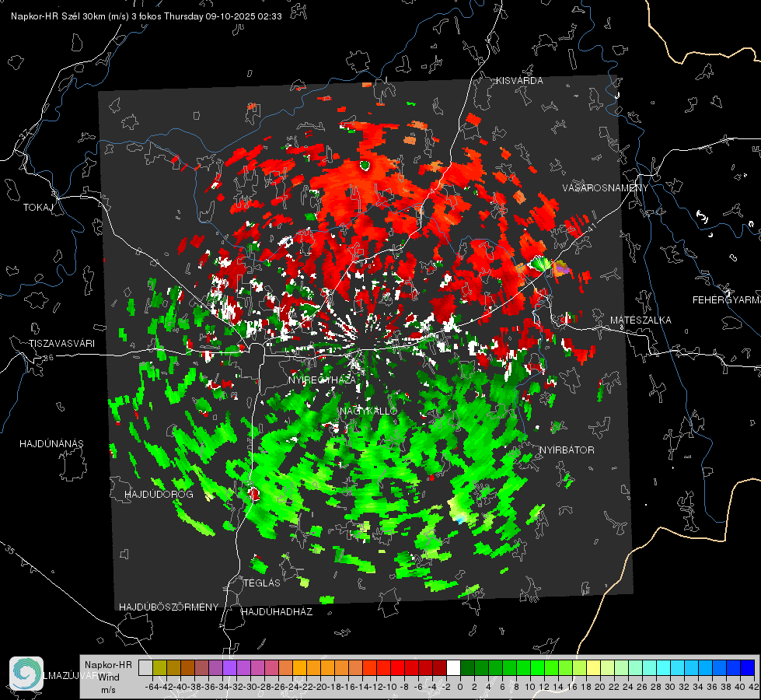The height and width of the screenshot is (700, 761).
Task: Click the TISZAVASVÁRI town label
Action: (61, 344)
